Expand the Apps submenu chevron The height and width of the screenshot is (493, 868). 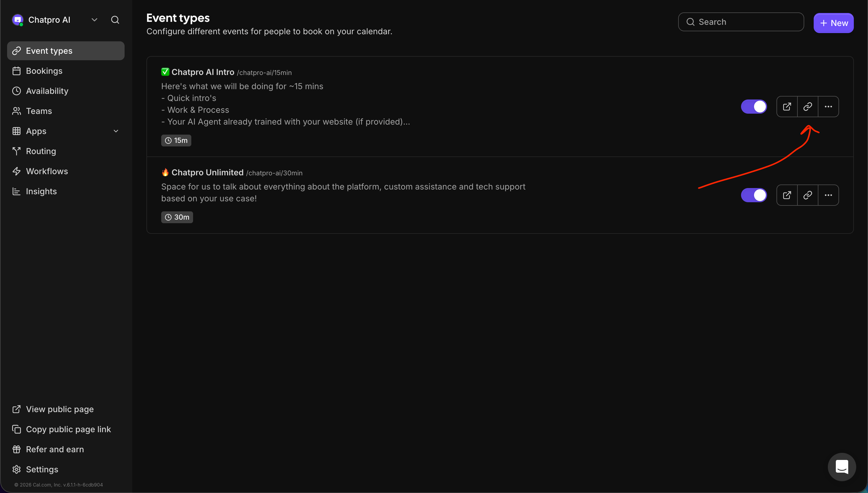pos(116,131)
